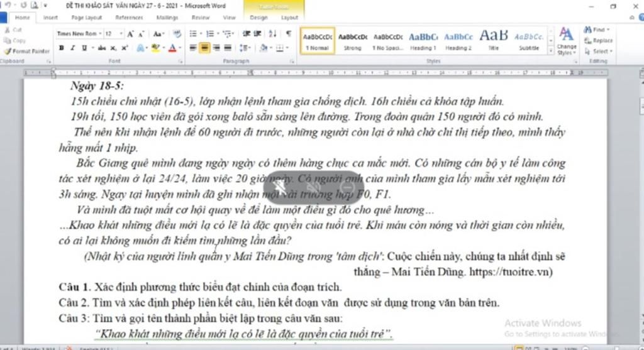
Task: Decrease paragraph indent
Action: 247,34
